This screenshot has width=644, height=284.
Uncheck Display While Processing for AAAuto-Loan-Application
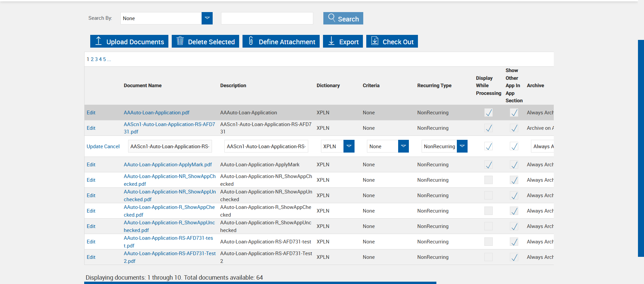click(488, 113)
